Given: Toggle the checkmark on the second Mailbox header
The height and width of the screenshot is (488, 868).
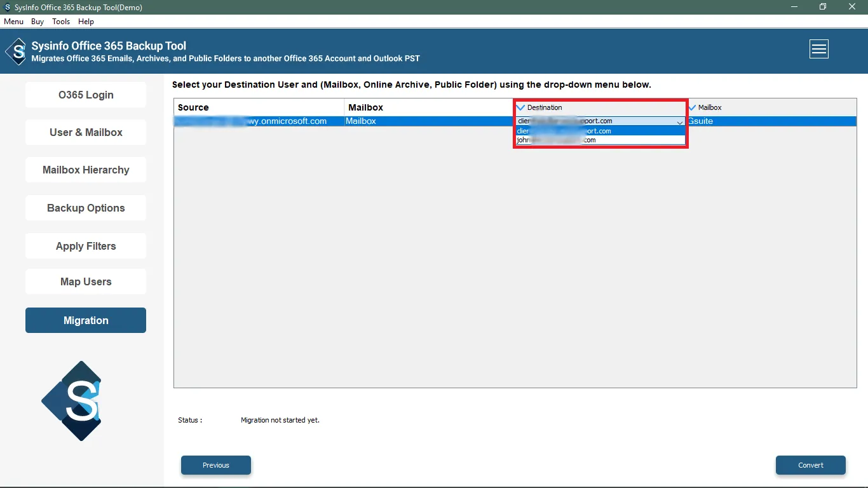Looking at the screenshot, I should (693, 107).
